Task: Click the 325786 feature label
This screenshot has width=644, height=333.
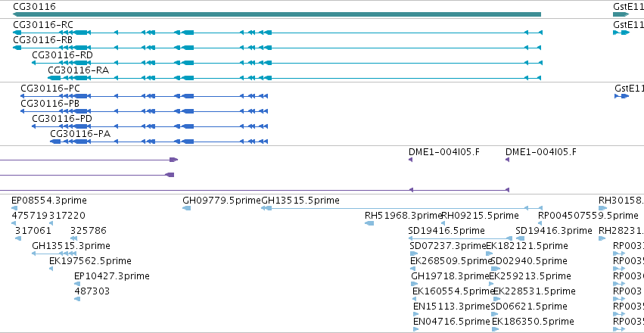Action: click(x=89, y=231)
